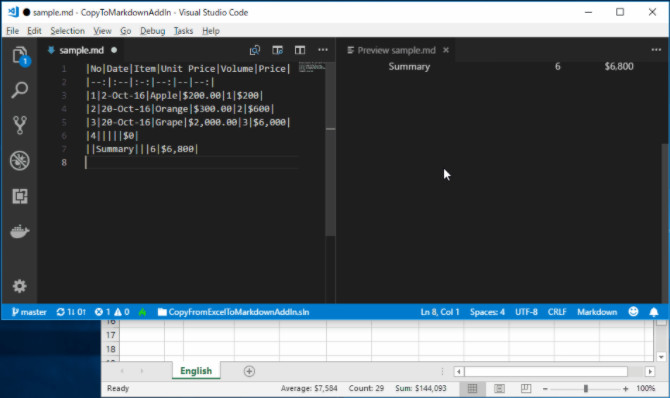670x398 pixels.
Task: Open the Selection menu
Action: [x=67, y=31]
